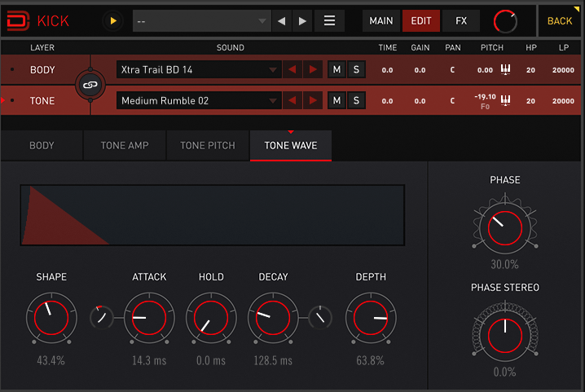Open the BODY editor tab
Viewport: 585px width, 392px height.
tap(42, 146)
